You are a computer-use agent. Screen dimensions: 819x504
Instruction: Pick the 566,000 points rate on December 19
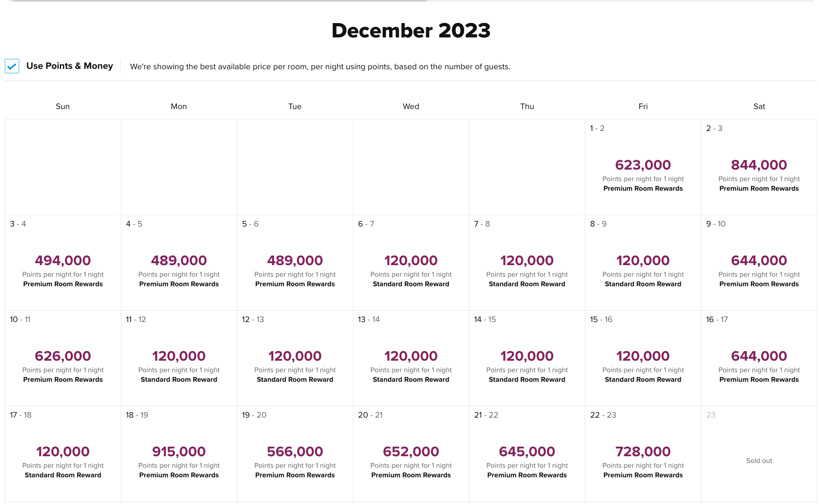tap(295, 451)
